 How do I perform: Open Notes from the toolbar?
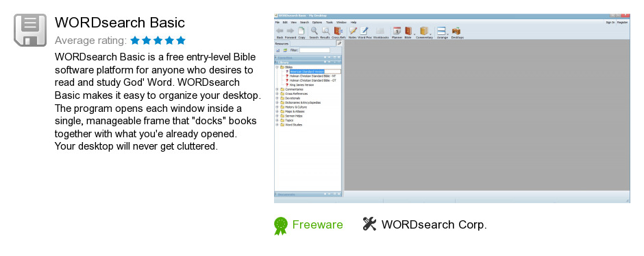[x=353, y=31]
